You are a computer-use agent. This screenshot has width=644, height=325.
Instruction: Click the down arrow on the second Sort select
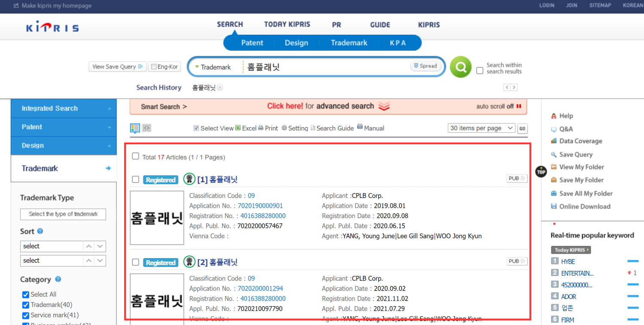click(100, 261)
